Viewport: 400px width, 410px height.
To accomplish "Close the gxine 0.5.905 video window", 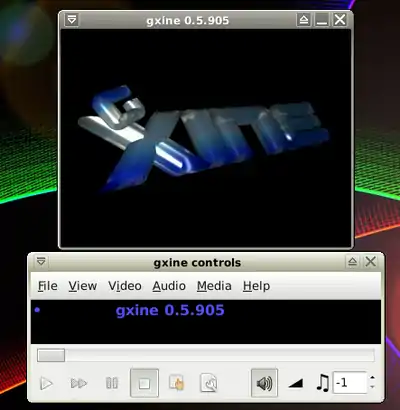I will 340,20.
